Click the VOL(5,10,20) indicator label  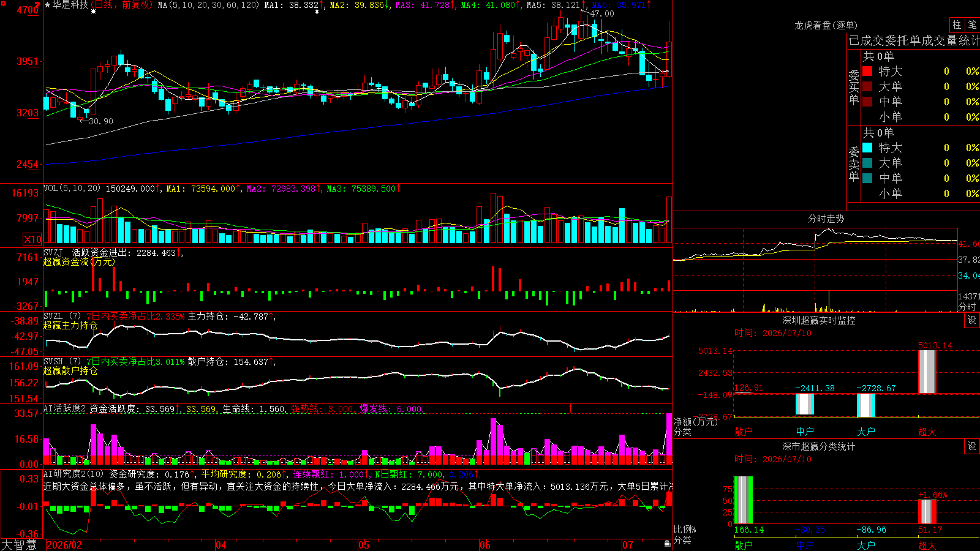[x=72, y=189]
